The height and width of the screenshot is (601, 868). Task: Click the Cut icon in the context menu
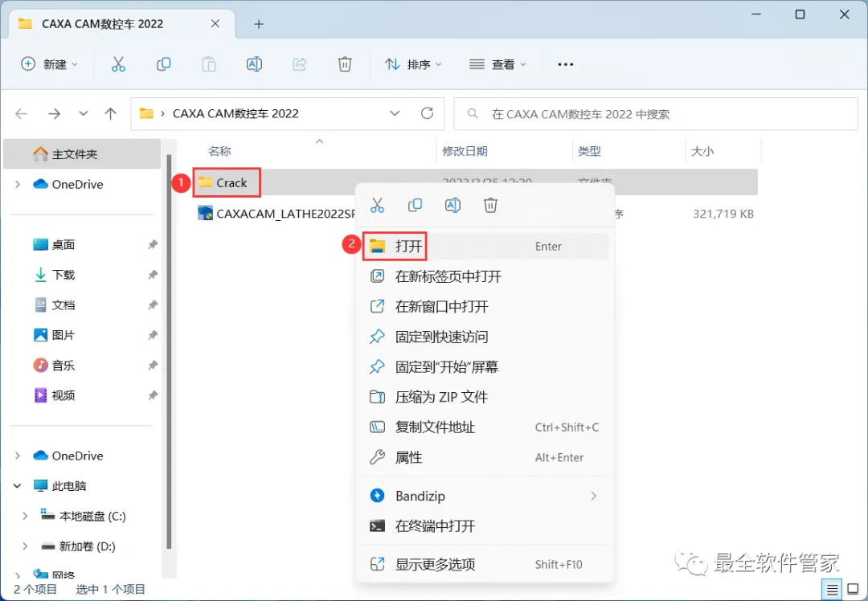[377, 206]
